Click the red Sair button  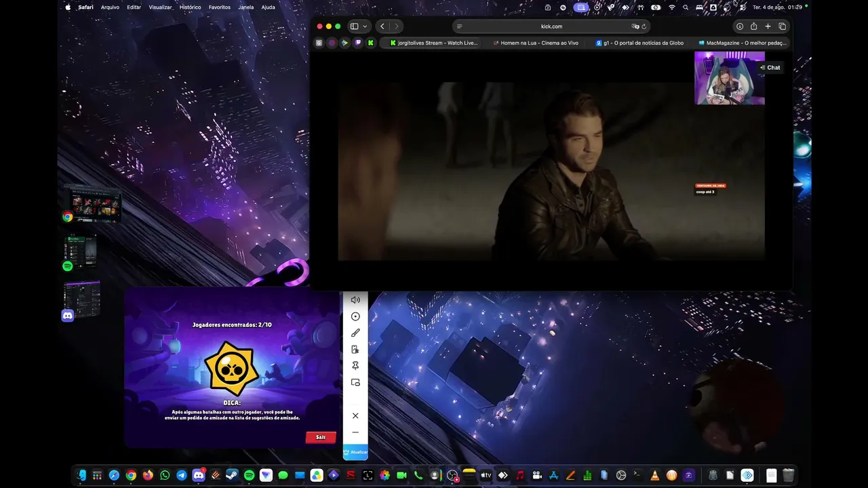pyautogui.click(x=321, y=437)
